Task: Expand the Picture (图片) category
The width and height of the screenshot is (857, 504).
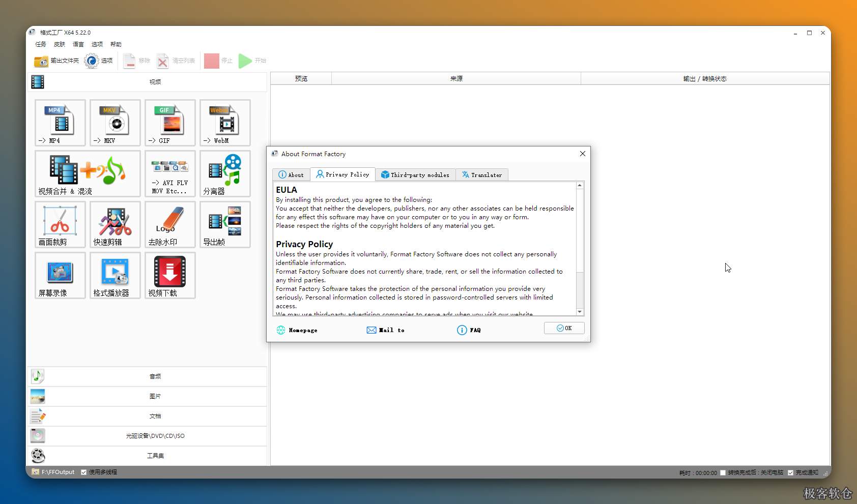Action: [147, 396]
